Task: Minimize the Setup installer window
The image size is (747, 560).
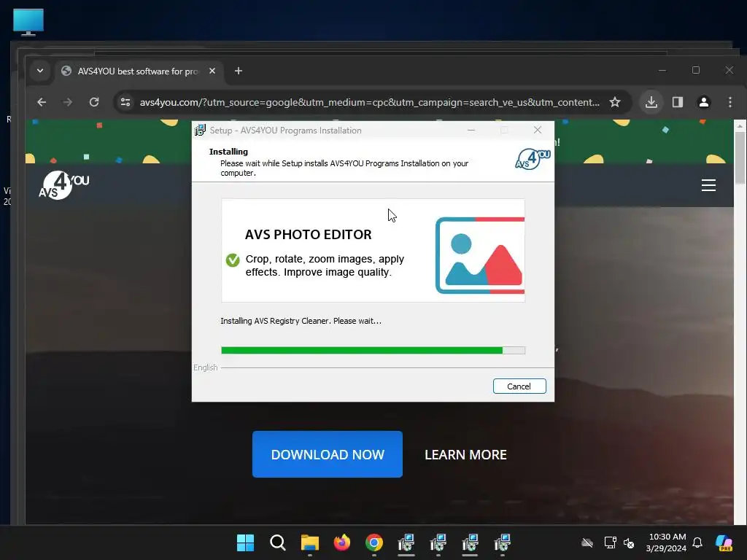Action: pos(471,130)
